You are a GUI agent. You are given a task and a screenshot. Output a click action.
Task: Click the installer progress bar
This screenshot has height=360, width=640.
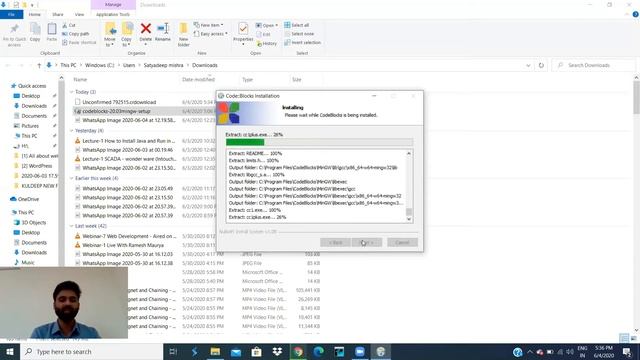[x=319, y=142]
